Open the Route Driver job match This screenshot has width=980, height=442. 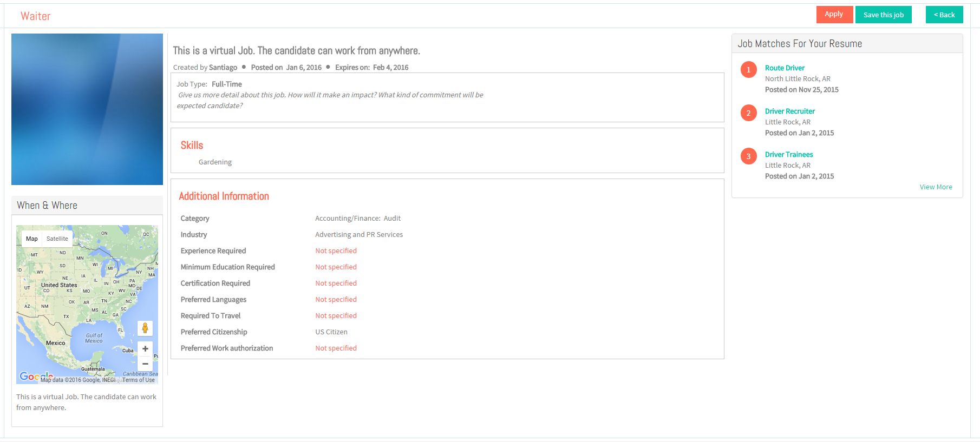pos(785,68)
